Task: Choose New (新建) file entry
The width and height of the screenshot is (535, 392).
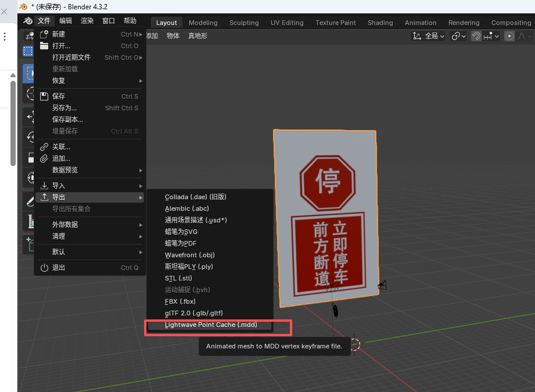Action: (59, 34)
